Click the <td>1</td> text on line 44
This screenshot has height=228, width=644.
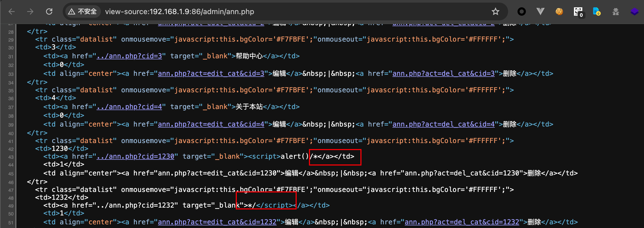pos(64,164)
